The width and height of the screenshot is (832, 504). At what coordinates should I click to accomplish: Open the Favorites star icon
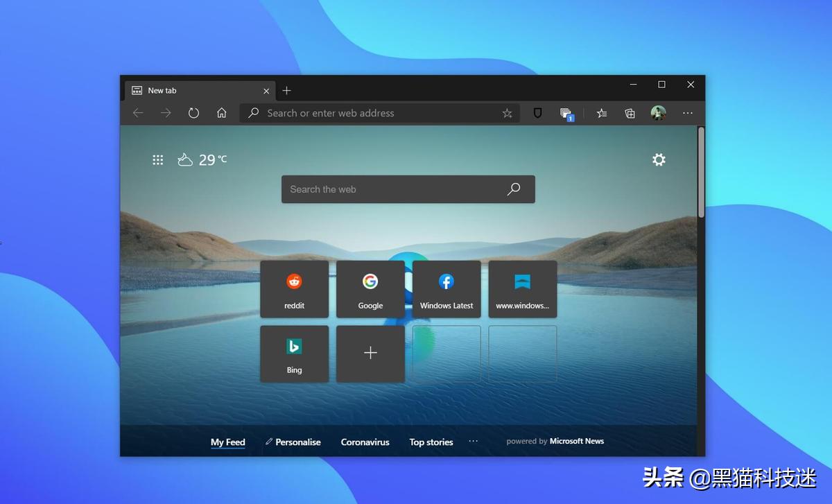click(x=601, y=113)
